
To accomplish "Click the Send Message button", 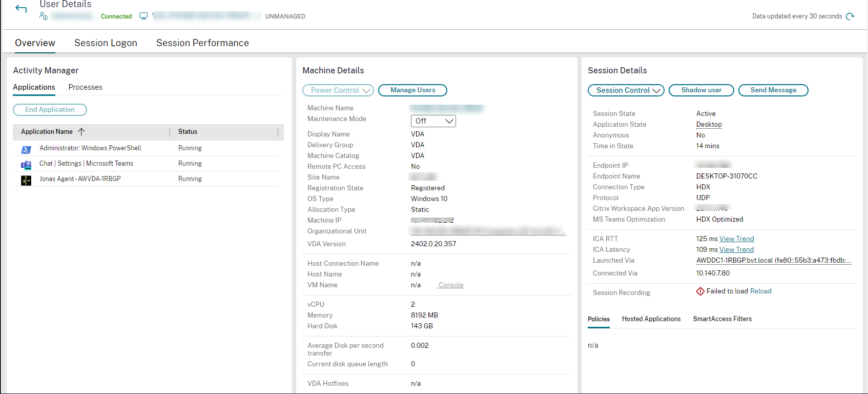I will (773, 90).
